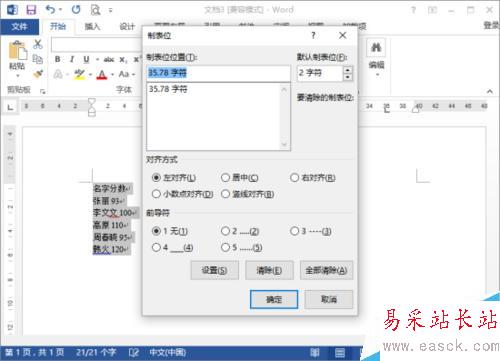This screenshot has height=361, width=500.
Task: Toggle Bold formatting
Action: tap(58, 59)
